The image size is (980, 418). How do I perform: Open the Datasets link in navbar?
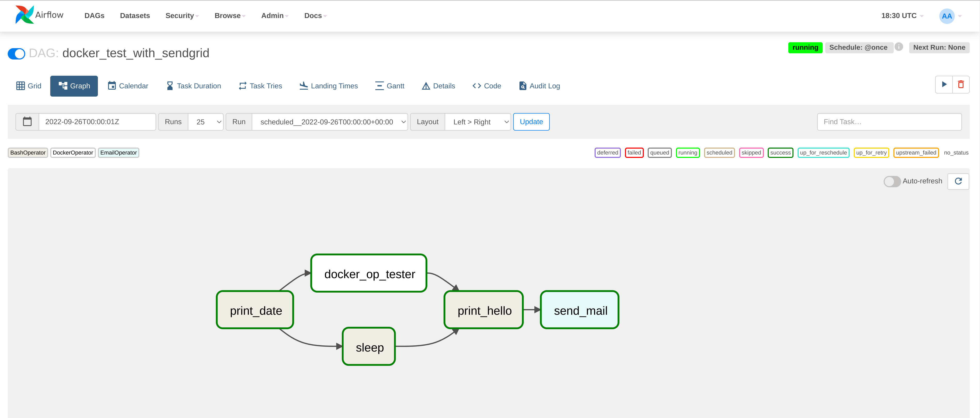point(135,16)
